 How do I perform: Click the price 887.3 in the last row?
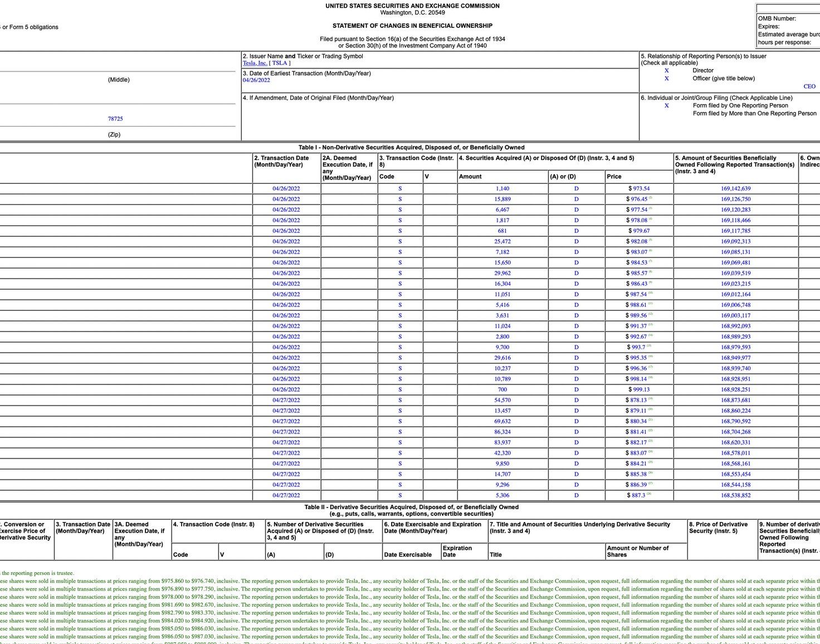(639, 496)
